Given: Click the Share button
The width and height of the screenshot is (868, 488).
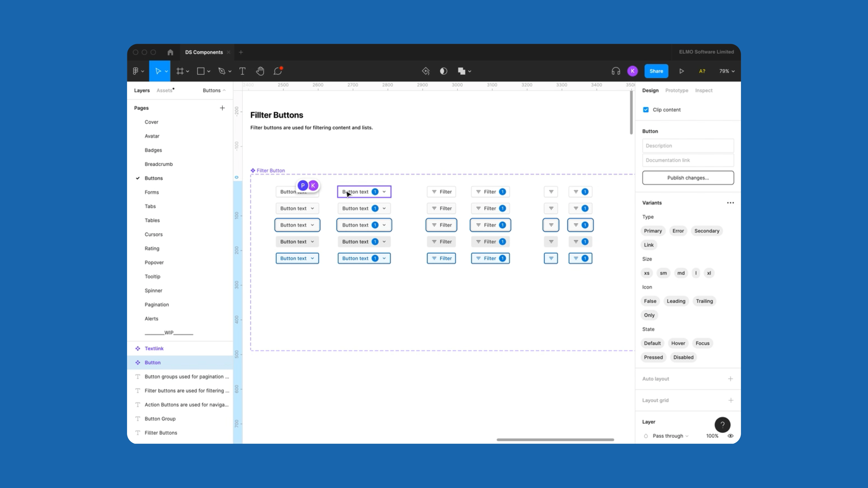Looking at the screenshot, I should pyautogui.click(x=656, y=71).
